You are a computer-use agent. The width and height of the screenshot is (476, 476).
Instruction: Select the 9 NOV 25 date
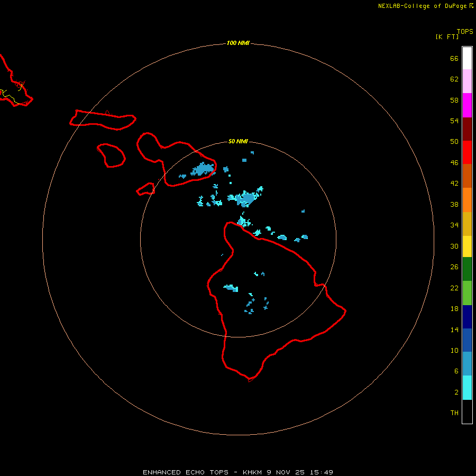pyautogui.click(x=286, y=472)
